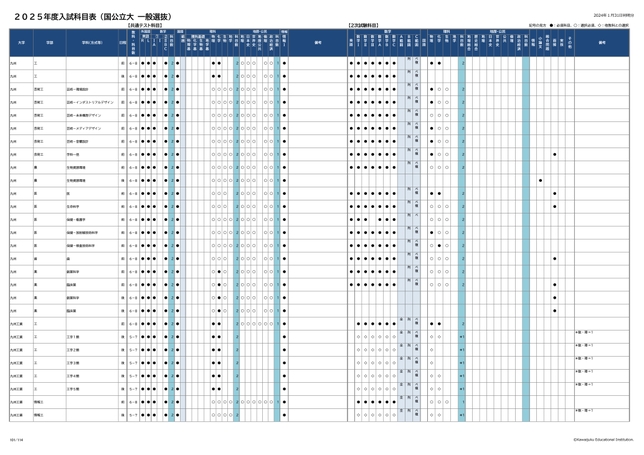The width and height of the screenshot is (644, 455).
Task: Click 芸術-メディアデザイン in the 学科 column
Action: [x=84, y=128]
